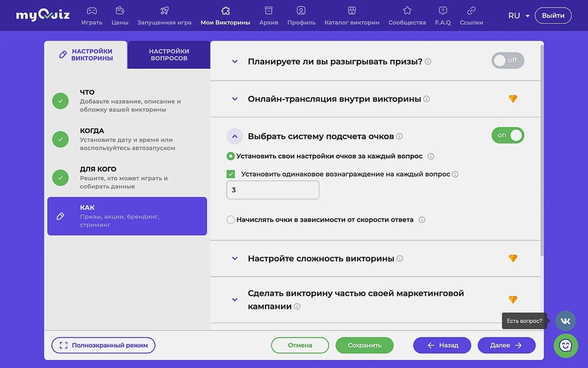Turn off the scoring system toggle

(x=507, y=135)
